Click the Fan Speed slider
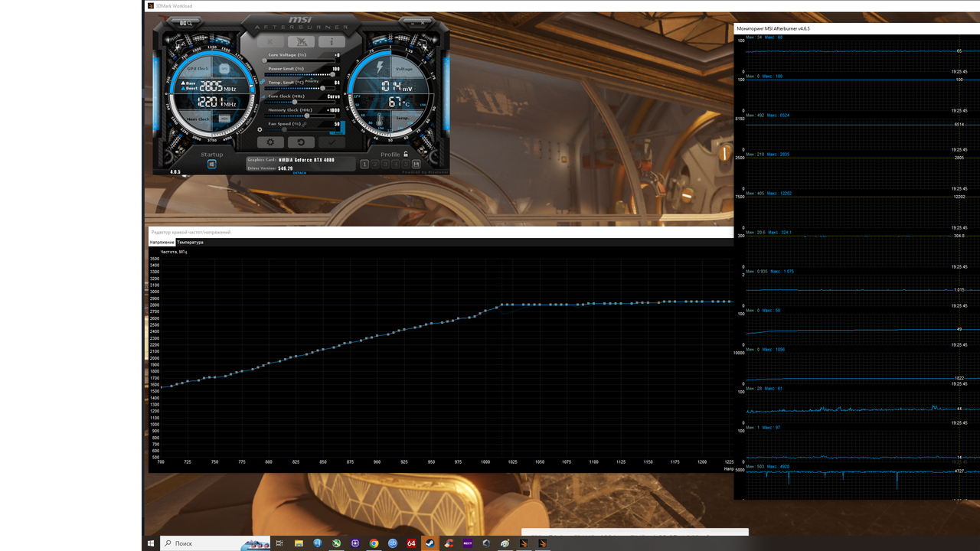This screenshot has height=551, width=980. [x=300, y=129]
